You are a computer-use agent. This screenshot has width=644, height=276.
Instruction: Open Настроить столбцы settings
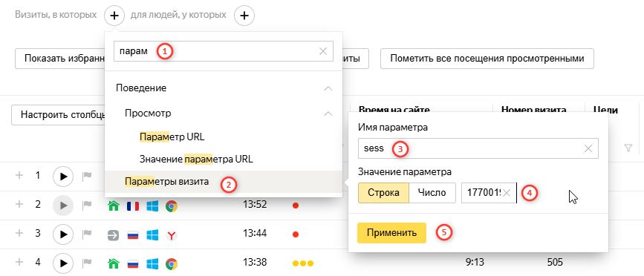(x=59, y=115)
